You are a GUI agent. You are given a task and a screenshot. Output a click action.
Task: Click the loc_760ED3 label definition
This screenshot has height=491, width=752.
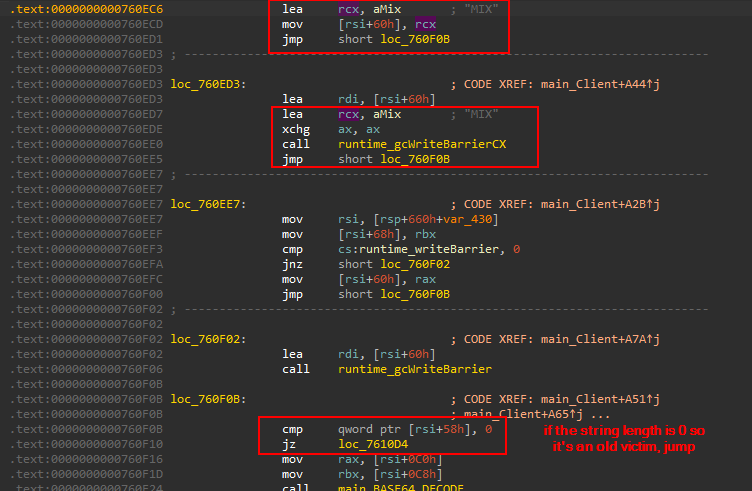pyautogui.click(x=208, y=84)
